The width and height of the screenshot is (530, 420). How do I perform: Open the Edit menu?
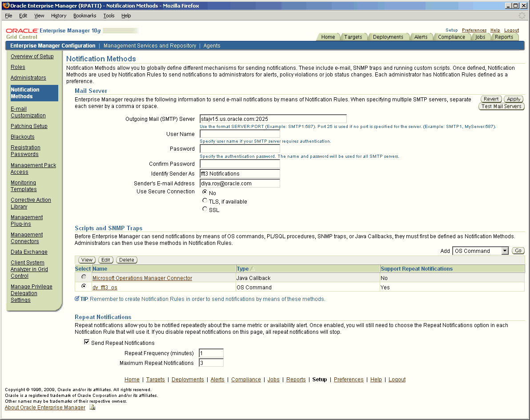point(23,16)
